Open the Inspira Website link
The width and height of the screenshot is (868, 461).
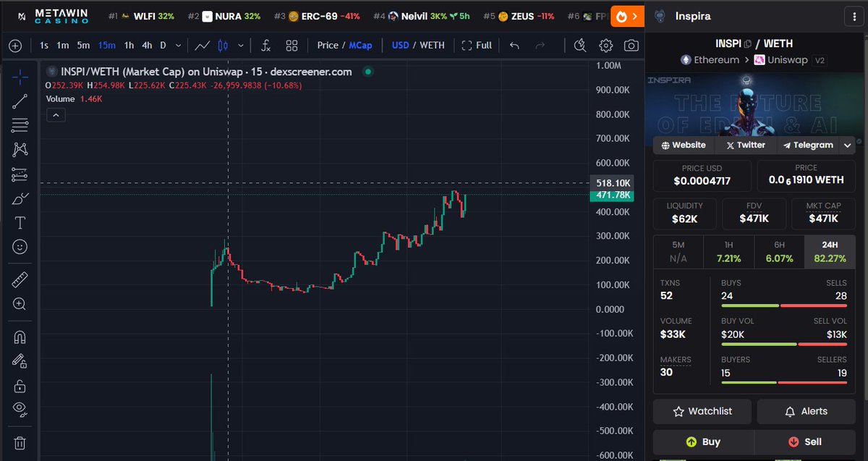point(683,145)
